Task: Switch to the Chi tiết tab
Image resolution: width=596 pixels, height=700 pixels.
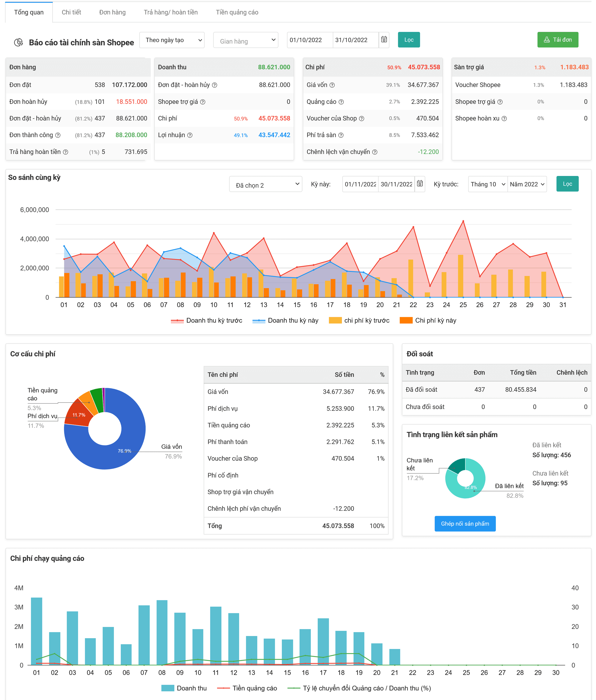Action: click(x=71, y=12)
